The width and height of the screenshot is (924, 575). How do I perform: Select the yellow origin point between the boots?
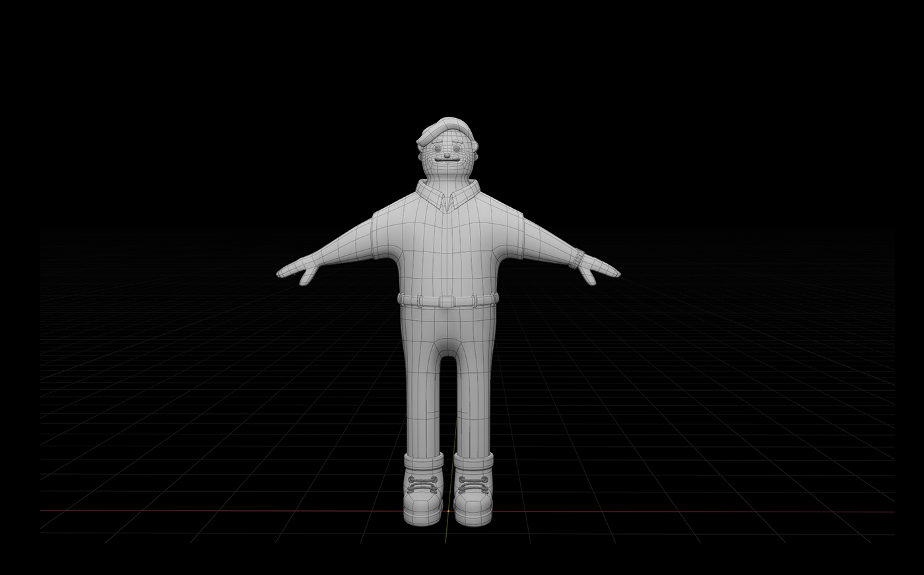pyautogui.click(x=448, y=511)
